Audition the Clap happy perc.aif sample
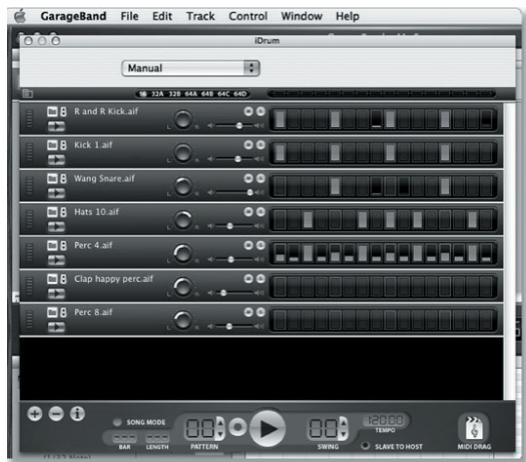The width and height of the screenshot is (526, 462). pos(56,294)
